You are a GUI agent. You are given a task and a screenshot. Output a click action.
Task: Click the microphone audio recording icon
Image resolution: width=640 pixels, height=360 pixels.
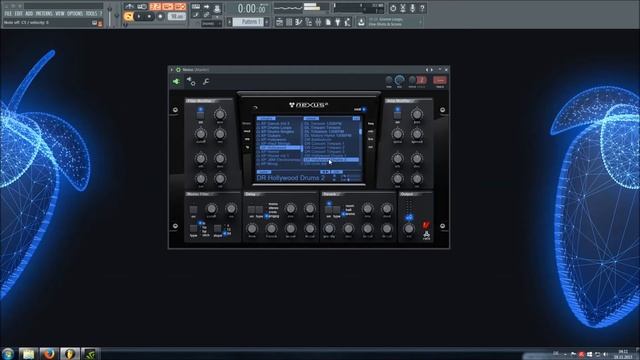(412, 8)
